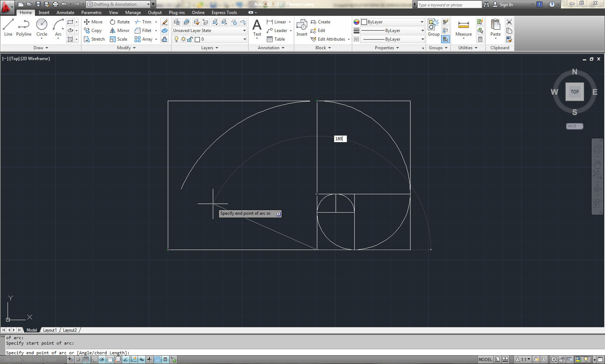The height and width of the screenshot is (364, 605).
Task: Toggle Show Lineweight in status bar
Action: tap(149, 359)
